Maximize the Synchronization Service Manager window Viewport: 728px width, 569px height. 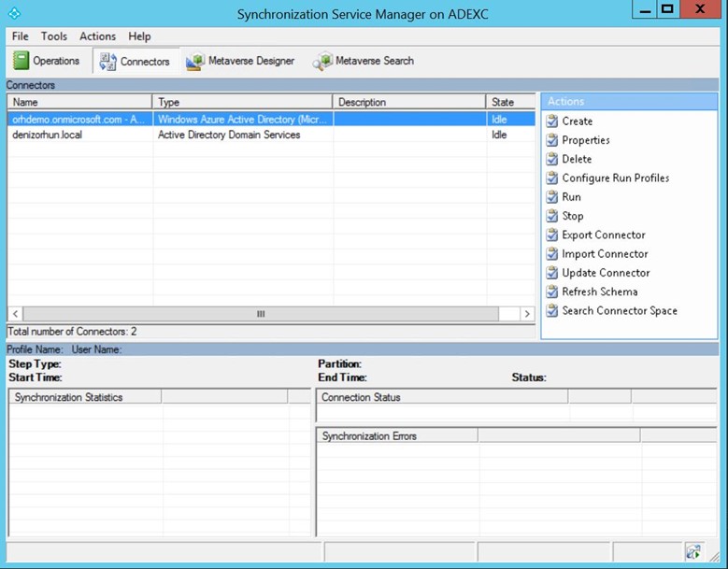pyautogui.click(x=668, y=9)
